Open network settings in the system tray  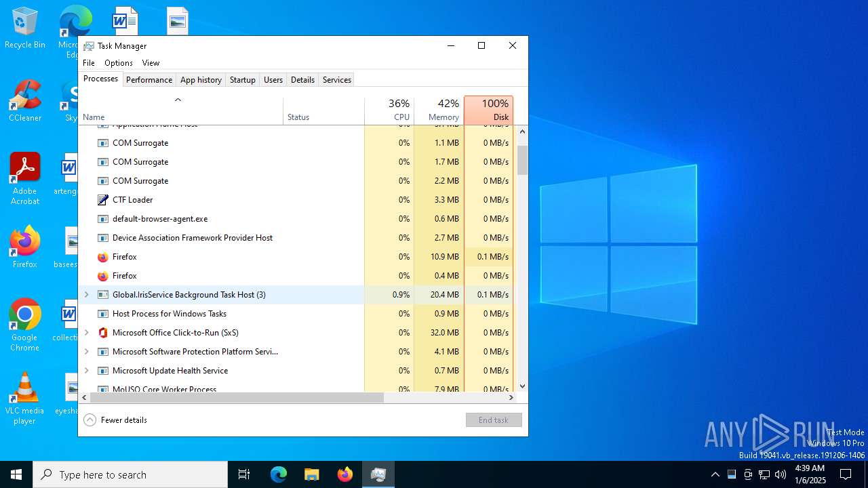click(x=764, y=474)
